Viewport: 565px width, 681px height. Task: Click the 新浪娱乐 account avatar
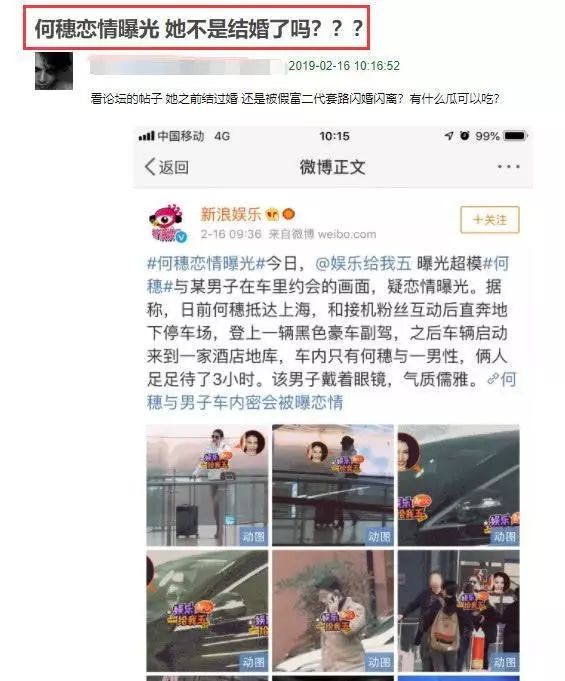tap(167, 223)
